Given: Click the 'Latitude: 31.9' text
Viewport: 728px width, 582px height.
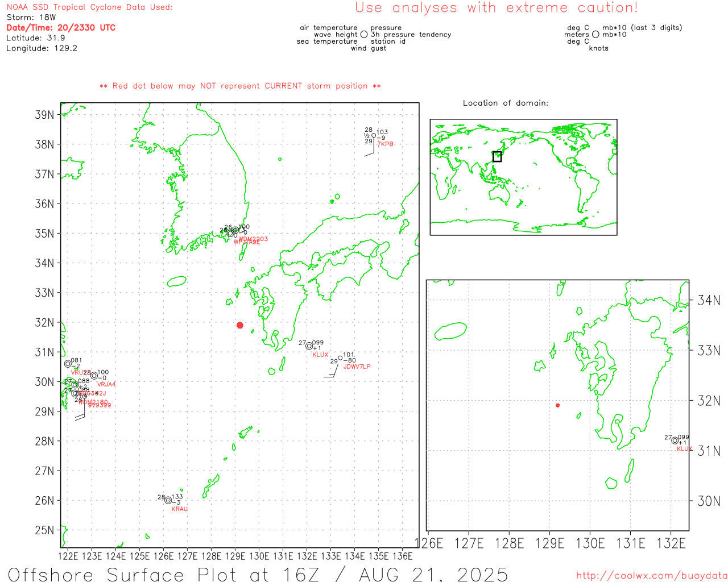Looking at the screenshot, I should 35,38.
